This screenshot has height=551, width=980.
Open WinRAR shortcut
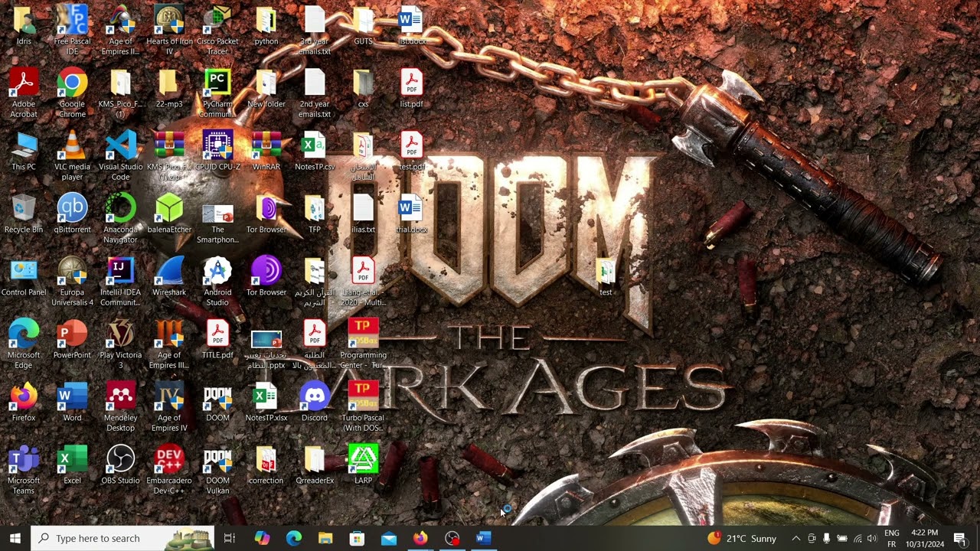click(266, 151)
